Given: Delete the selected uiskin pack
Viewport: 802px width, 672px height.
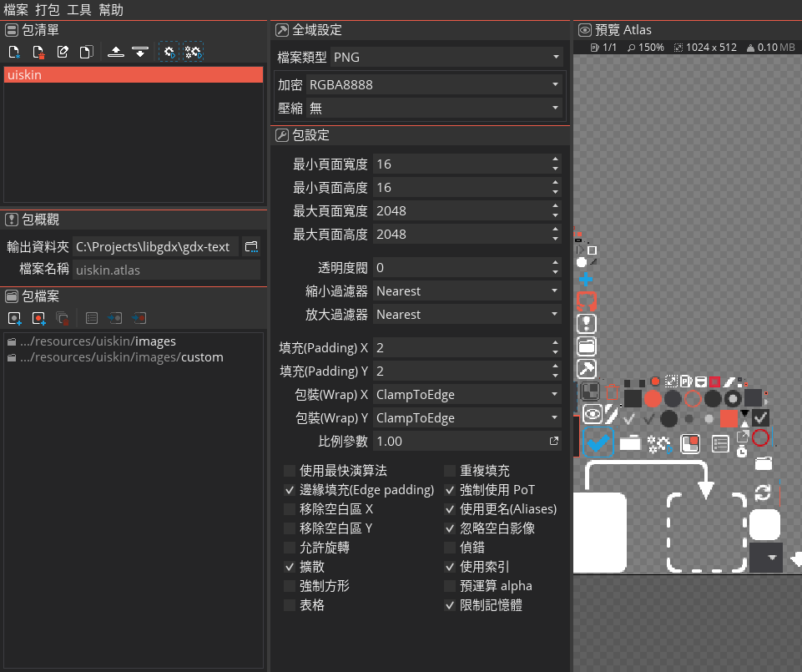Looking at the screenshot, I should pos(38,52).
